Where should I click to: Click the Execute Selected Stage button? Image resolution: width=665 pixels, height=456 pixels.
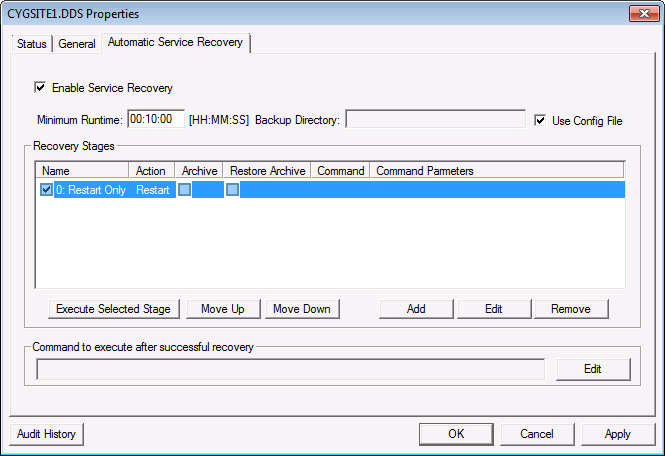(114, 309)
